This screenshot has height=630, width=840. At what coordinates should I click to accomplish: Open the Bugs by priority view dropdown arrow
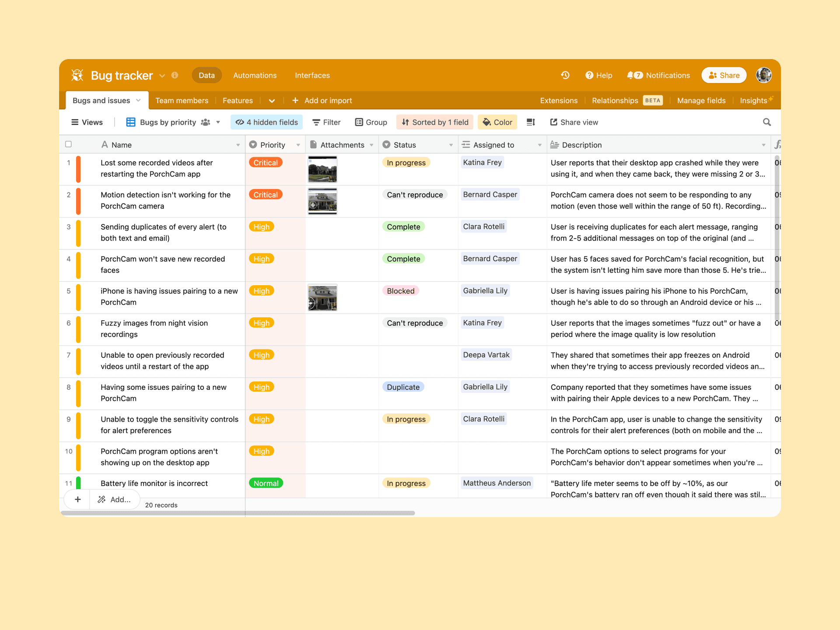pos(218,122)
